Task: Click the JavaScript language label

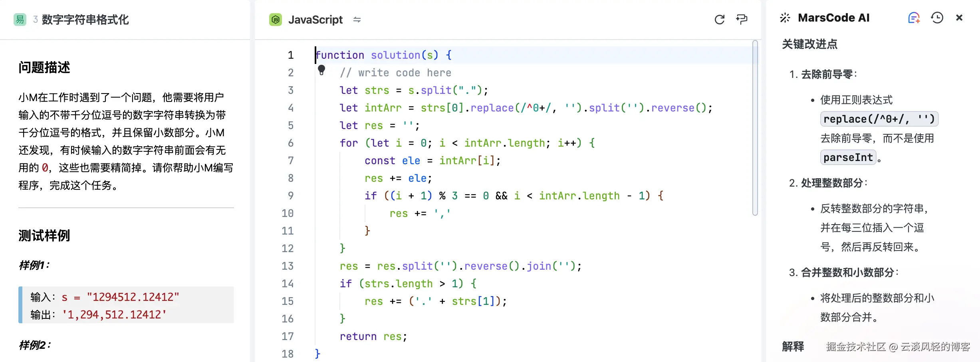Action: pyautogui.click(x=315, y=20)
